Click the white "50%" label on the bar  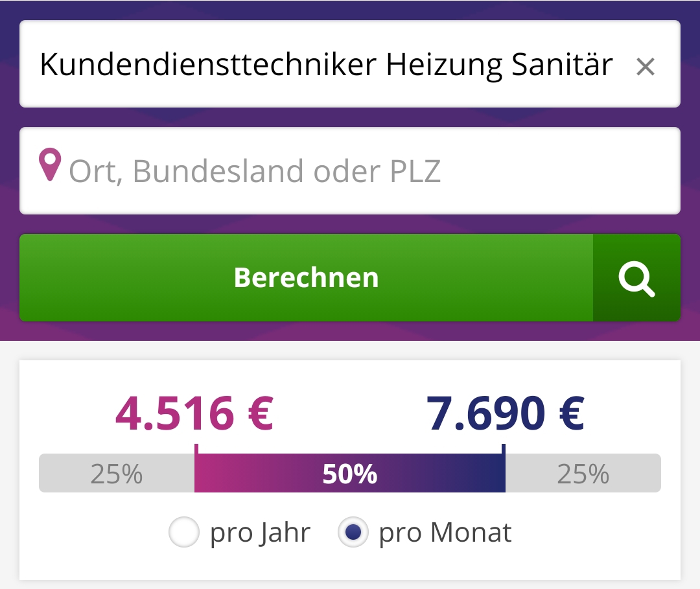[x=350, y=474]
